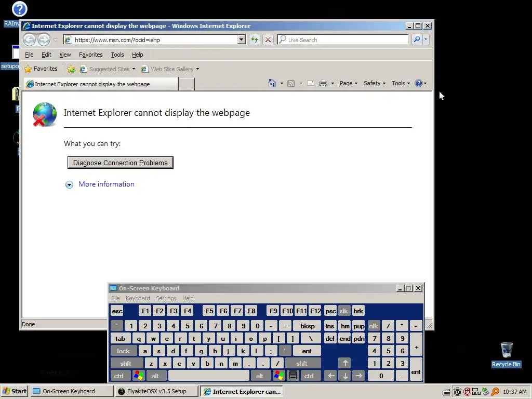Toggle the right shft key

pos(302,363)
